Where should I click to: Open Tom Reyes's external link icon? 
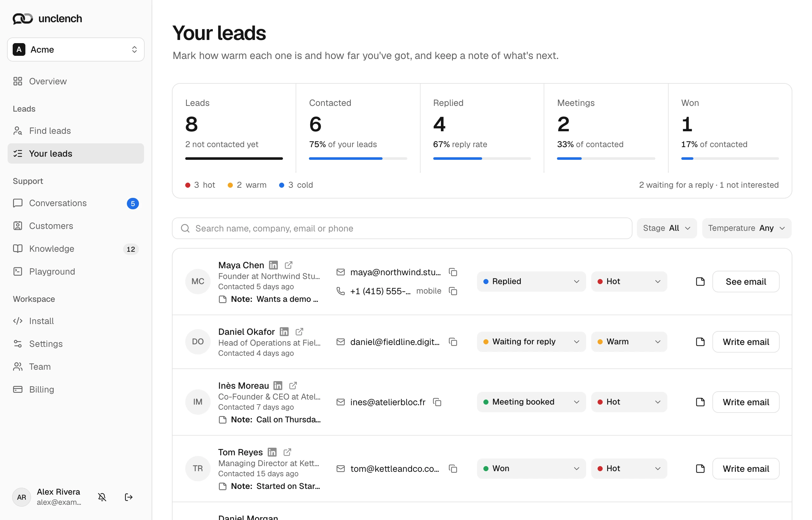pyautogui.click(x=287, y=452)
